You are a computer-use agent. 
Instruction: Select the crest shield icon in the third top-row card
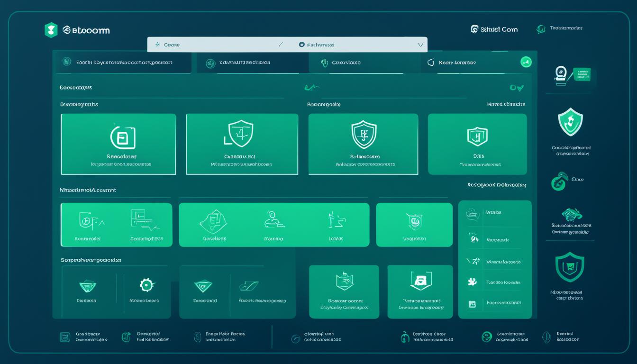point(364,134)
